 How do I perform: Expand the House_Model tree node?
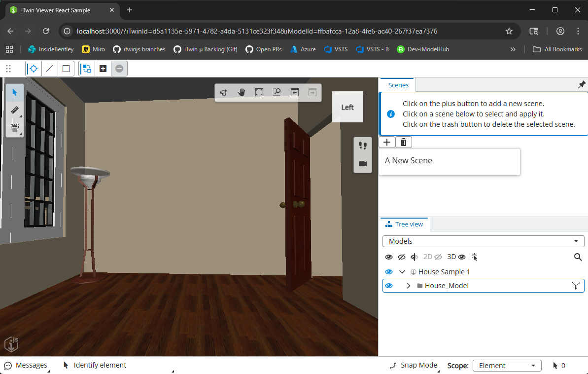pyautogui.click(x=408, y=286)
